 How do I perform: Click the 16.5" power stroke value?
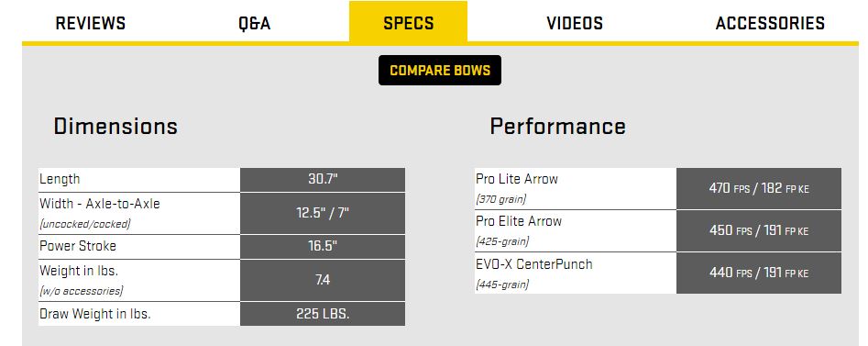(x=323, y=246)
